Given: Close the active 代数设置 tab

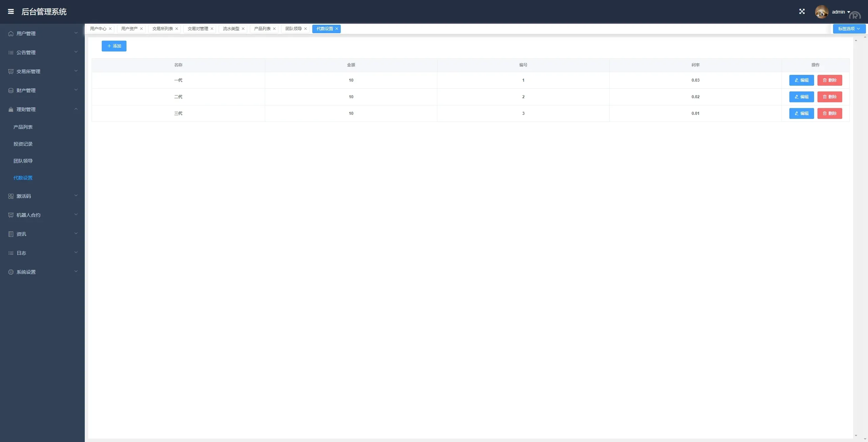Looking at the screenshot, I should [x=337, y=29].
